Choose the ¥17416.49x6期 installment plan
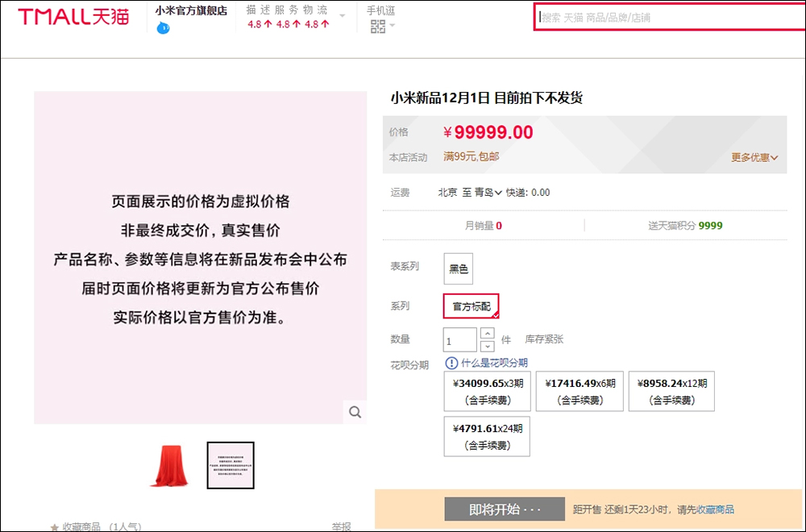Viewport: 806px width, 532px height. 580,391
